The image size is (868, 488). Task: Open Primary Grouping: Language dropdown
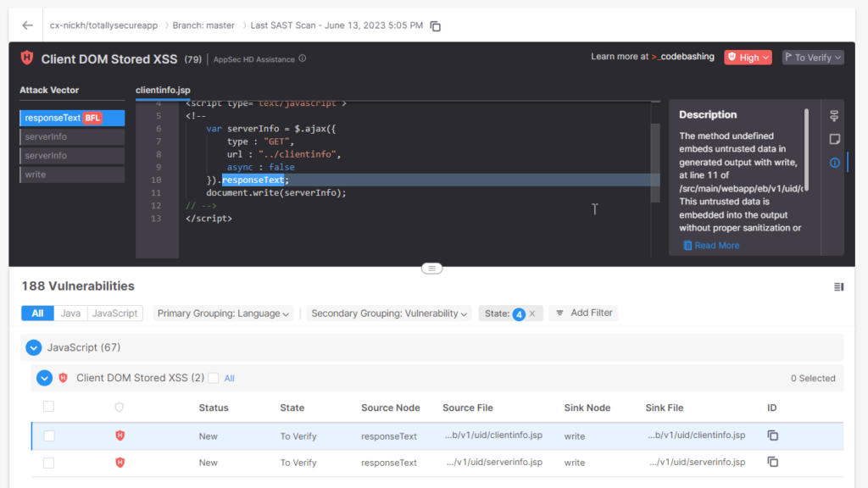click(x=223, y=313)
